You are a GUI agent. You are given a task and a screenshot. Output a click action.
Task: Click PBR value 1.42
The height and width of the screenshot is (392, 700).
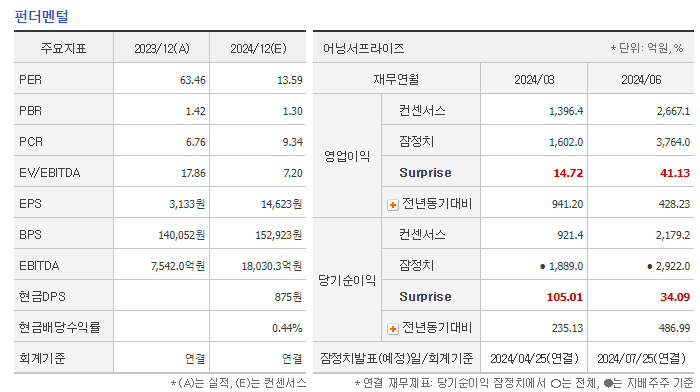(196, 111)
